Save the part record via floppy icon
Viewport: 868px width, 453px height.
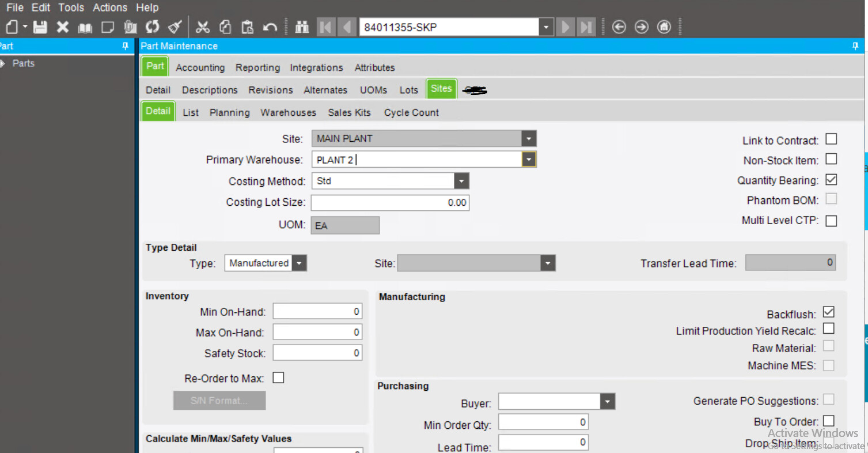[x=40, y=27]
